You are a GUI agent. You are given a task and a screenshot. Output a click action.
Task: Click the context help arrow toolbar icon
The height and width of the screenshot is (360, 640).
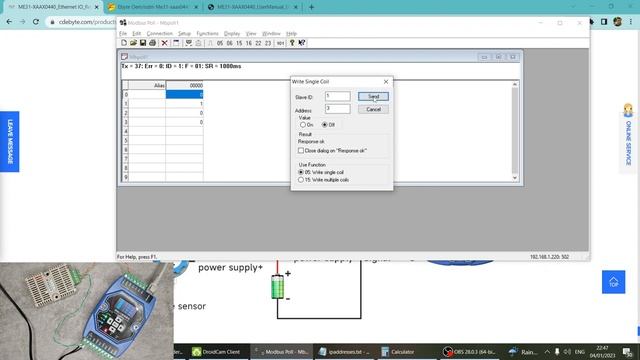click(x=302, y=43)
